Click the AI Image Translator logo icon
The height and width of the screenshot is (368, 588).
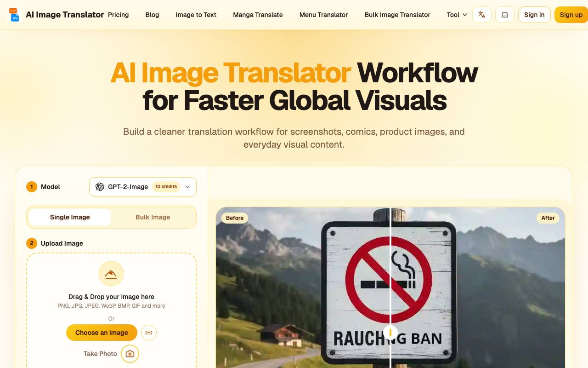(x=15, y=15)
